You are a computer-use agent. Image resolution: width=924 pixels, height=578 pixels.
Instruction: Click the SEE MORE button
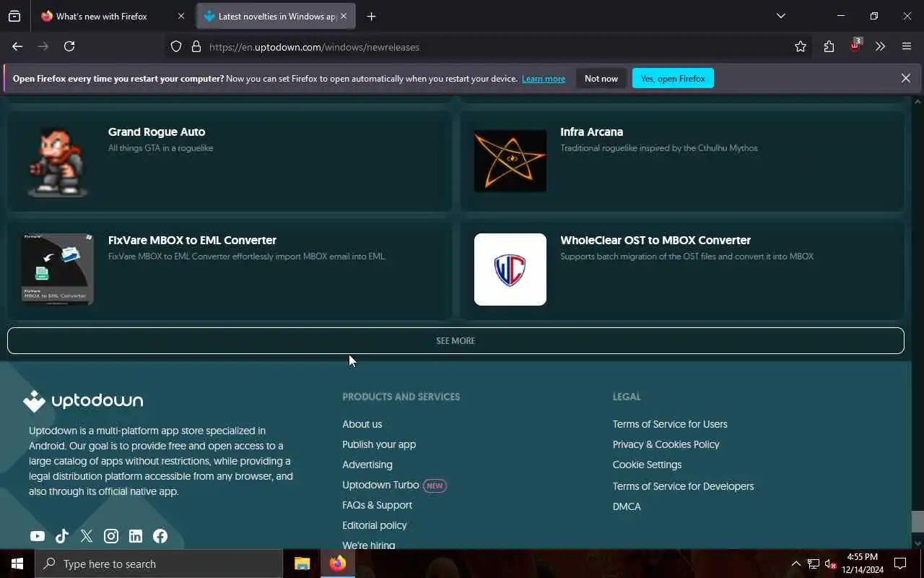point(456,340)
